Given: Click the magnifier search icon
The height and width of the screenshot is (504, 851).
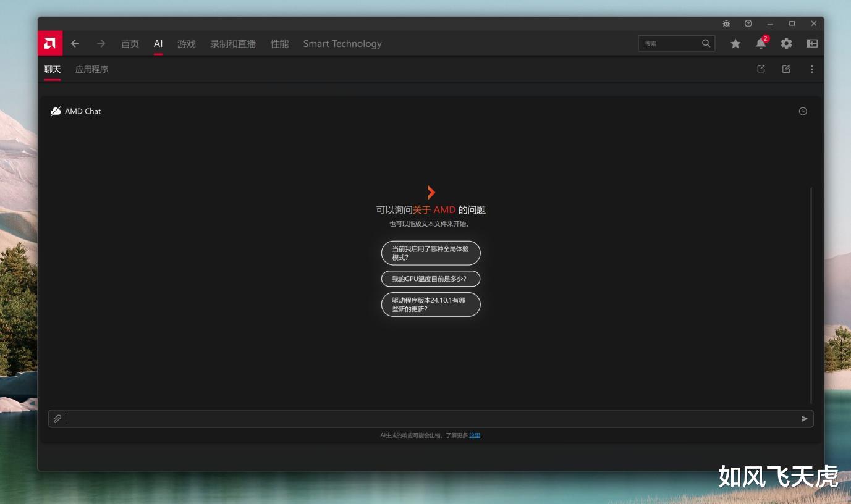Looking at the screenshot, I should 706,43.
